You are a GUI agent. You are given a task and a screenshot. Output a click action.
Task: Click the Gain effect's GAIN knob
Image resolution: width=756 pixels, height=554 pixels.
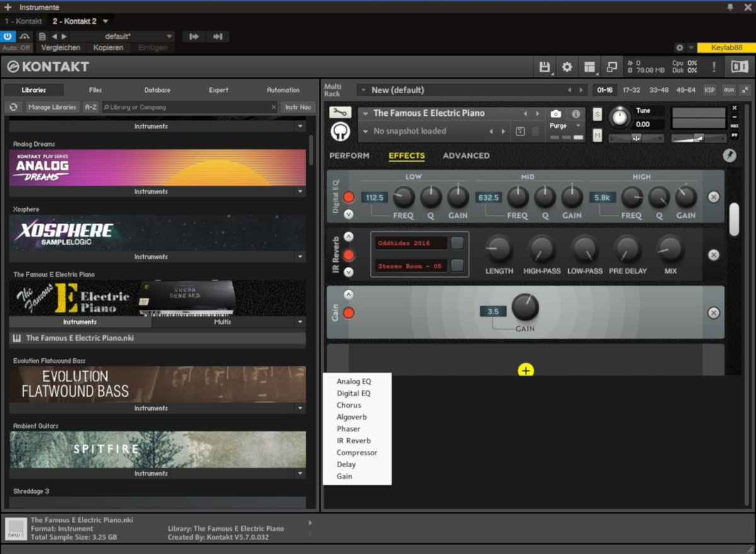pyautogui.click(x=525, y=307)
